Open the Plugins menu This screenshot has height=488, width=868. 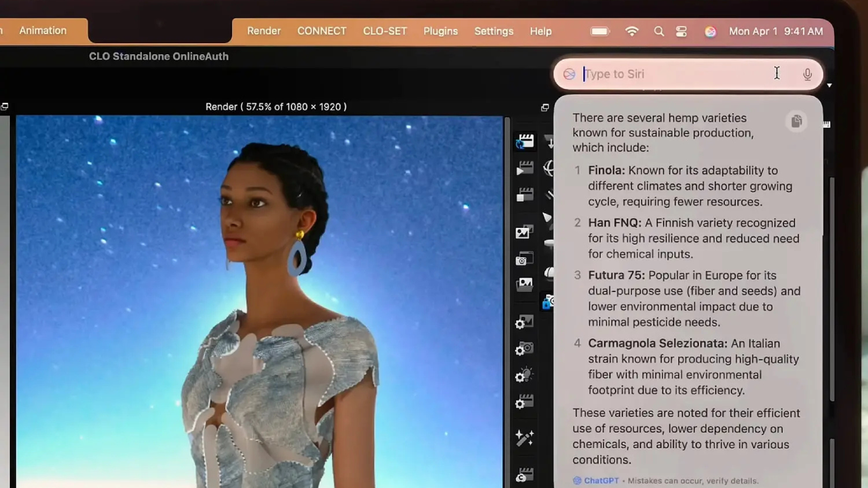(440, 31)
